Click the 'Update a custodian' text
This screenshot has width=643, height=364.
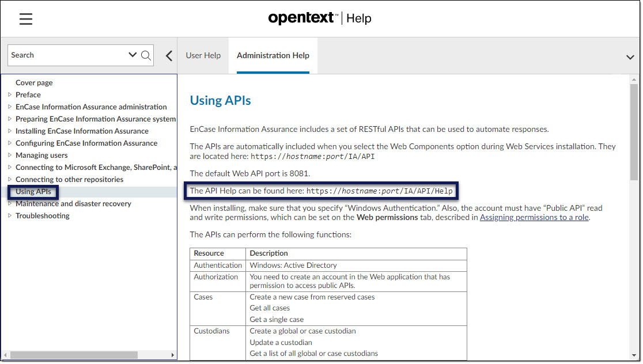(281, 343)
